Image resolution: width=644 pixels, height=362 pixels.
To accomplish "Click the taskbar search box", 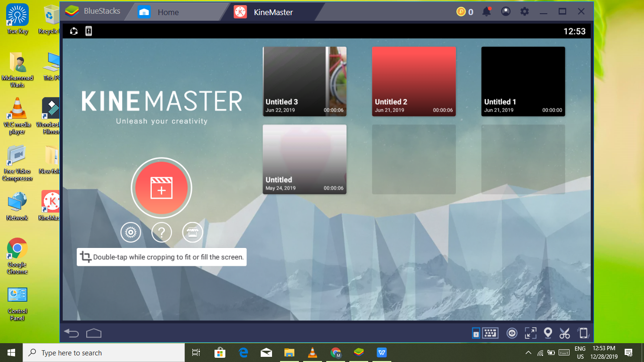I will coord(104,353).
